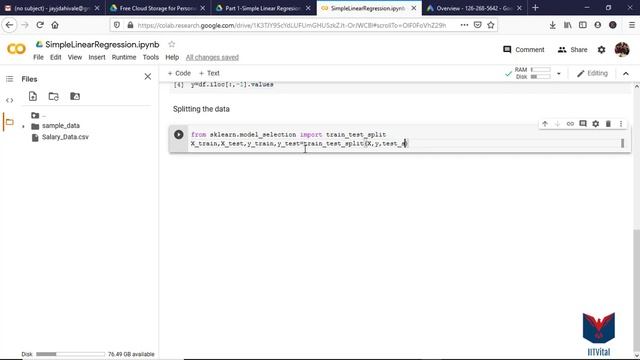This screenshot has width=640, height=360.
Task: Add a new Code cell
Action: (179, 73)
